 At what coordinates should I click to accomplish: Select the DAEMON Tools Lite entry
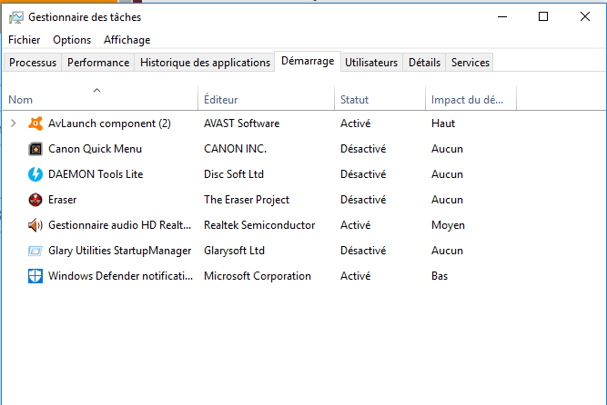[x=96, y=174]
